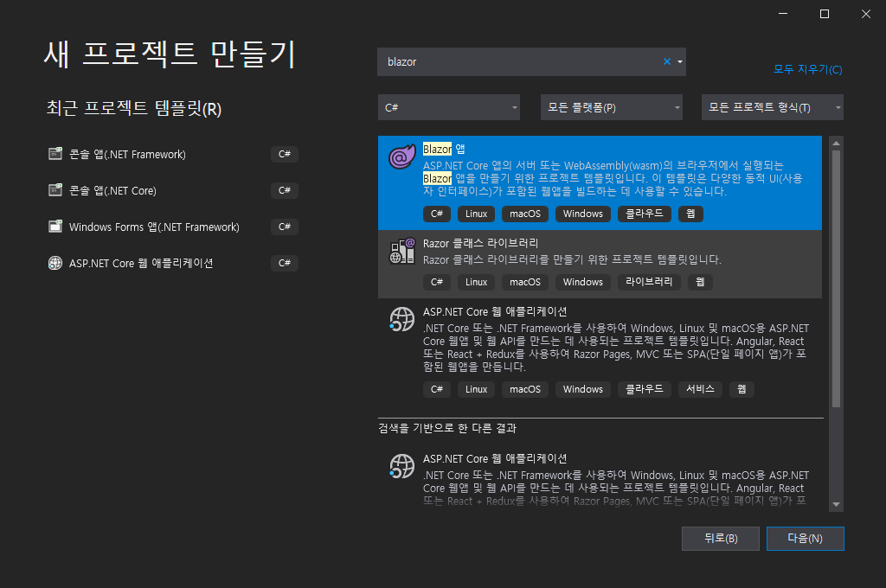Choose recent template Windows Forms 앱(.NET Framework)
The height and width of the screenshot is (588, 886).
point(172,227)
